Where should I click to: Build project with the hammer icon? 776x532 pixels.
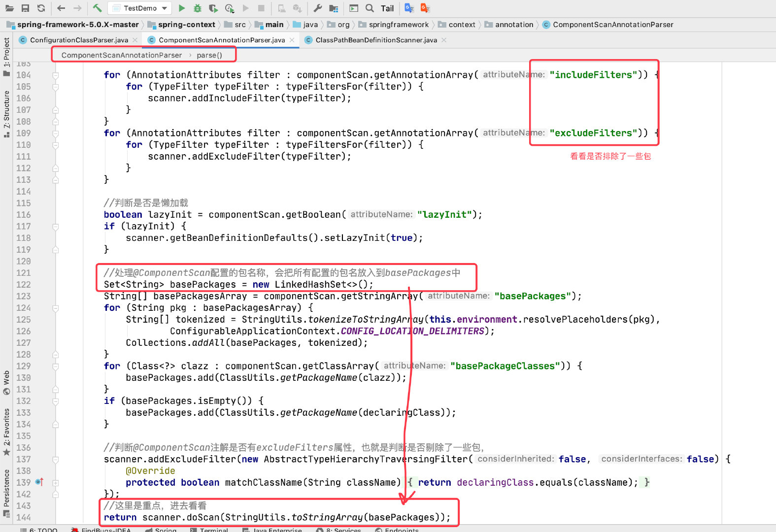[x=97, y=8]
